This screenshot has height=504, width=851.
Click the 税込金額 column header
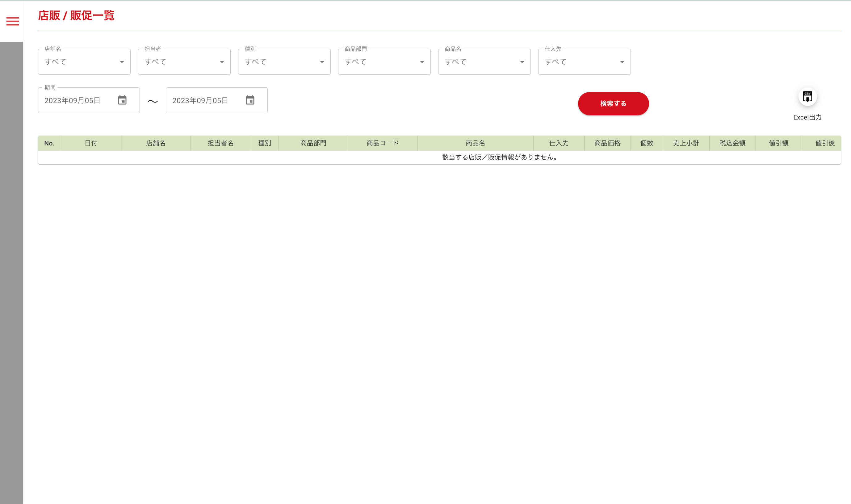(x=732, y=143)
